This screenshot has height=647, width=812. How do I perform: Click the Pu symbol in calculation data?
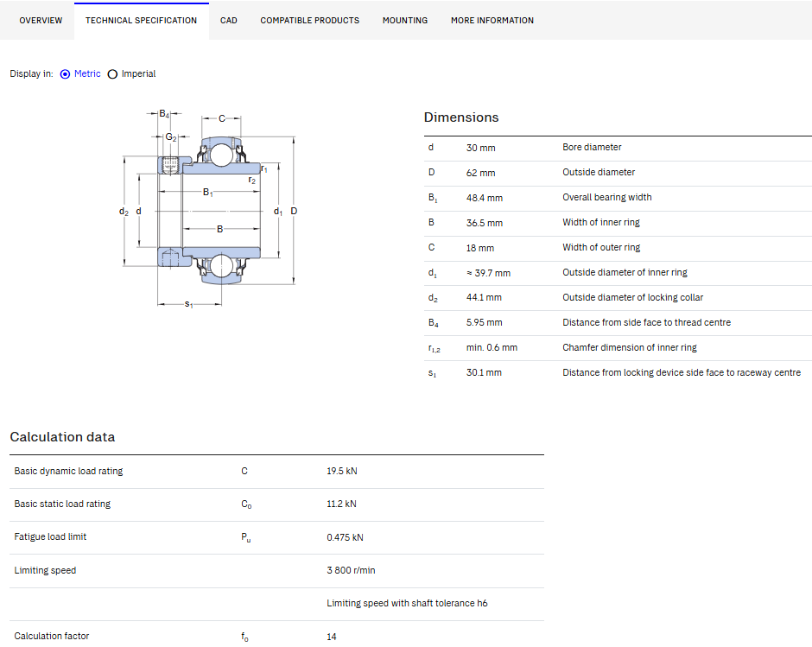pyautogui.click(x=246, y=537)
